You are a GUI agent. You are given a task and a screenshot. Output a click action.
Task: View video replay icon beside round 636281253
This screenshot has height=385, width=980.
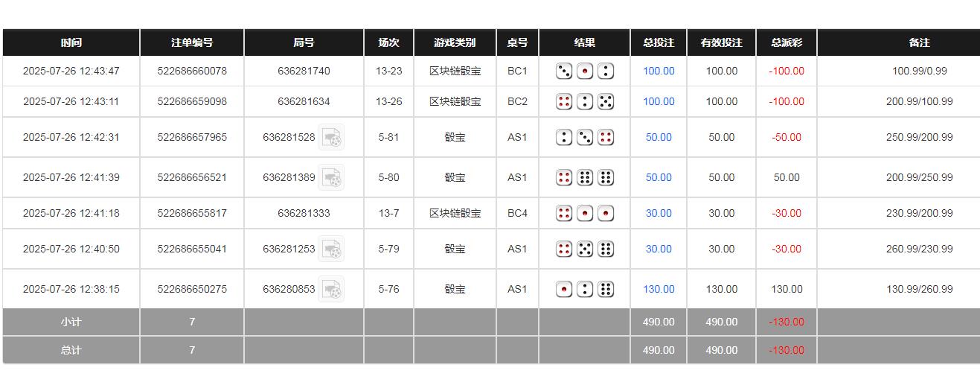point(331,249)
